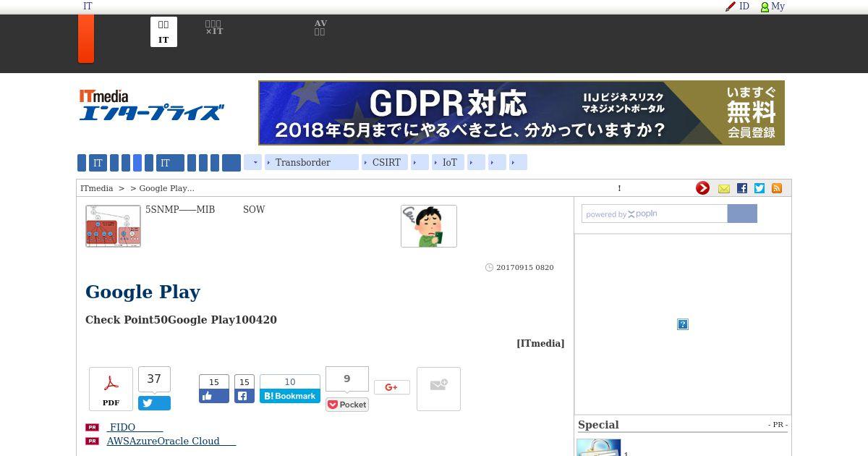
Task: Open the Facebook icon in breadcrumb bar
Action: click(x=742, y=188)
